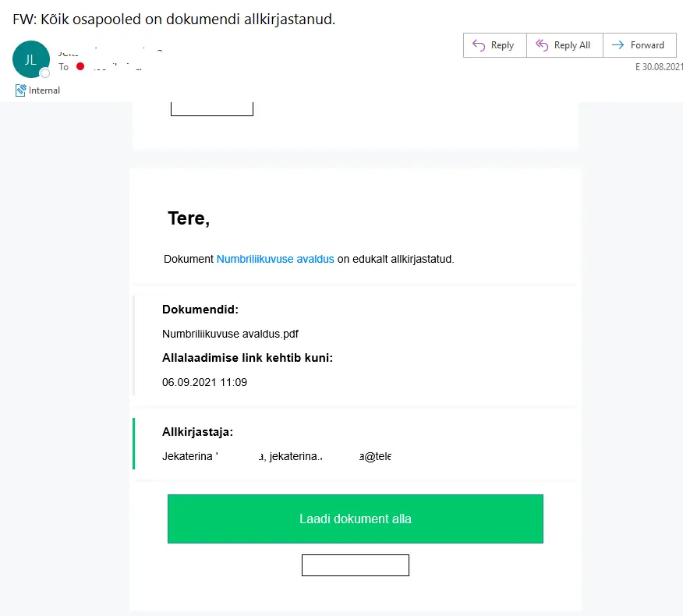683x616 pixels.
Task: Forward this signed document email
Action: (x=639, y=45)
